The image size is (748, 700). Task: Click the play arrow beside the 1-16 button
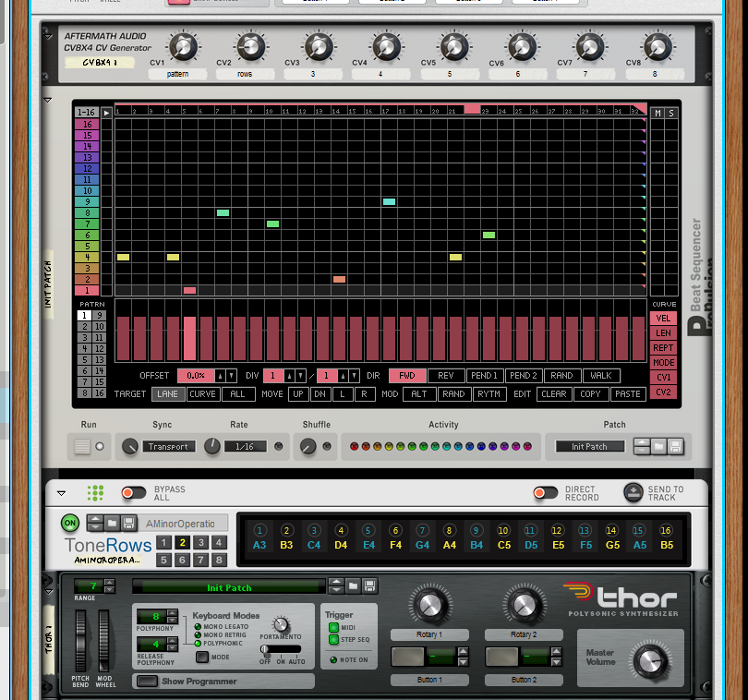106,113
